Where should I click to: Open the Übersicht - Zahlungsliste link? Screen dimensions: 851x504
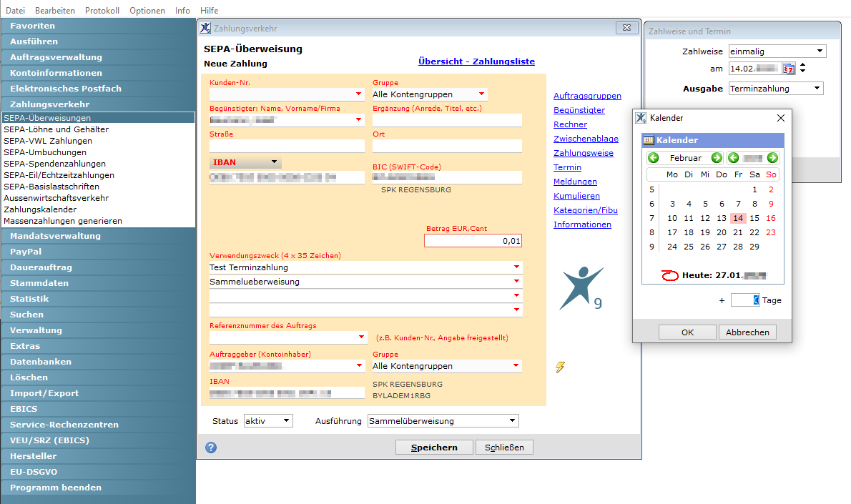click(476, 61)
